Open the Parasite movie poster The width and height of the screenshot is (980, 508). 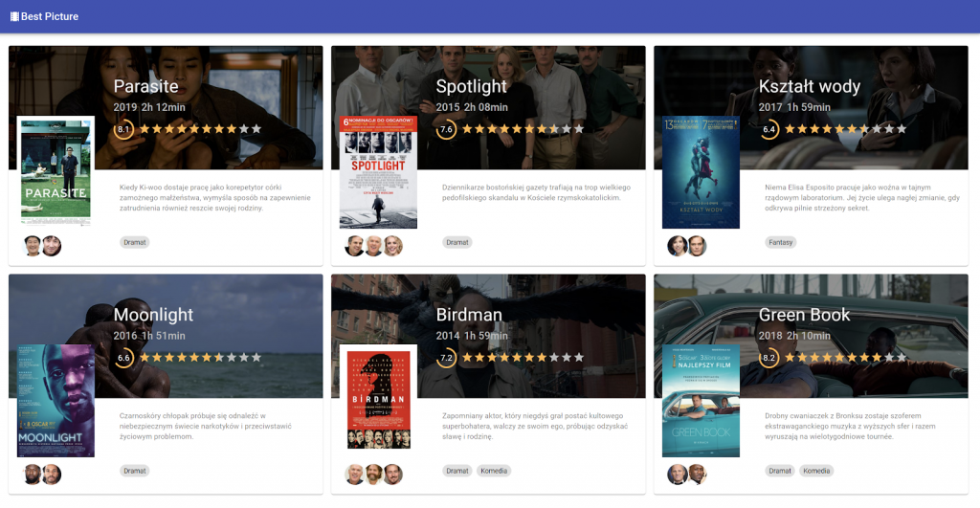tap(56, 171)
